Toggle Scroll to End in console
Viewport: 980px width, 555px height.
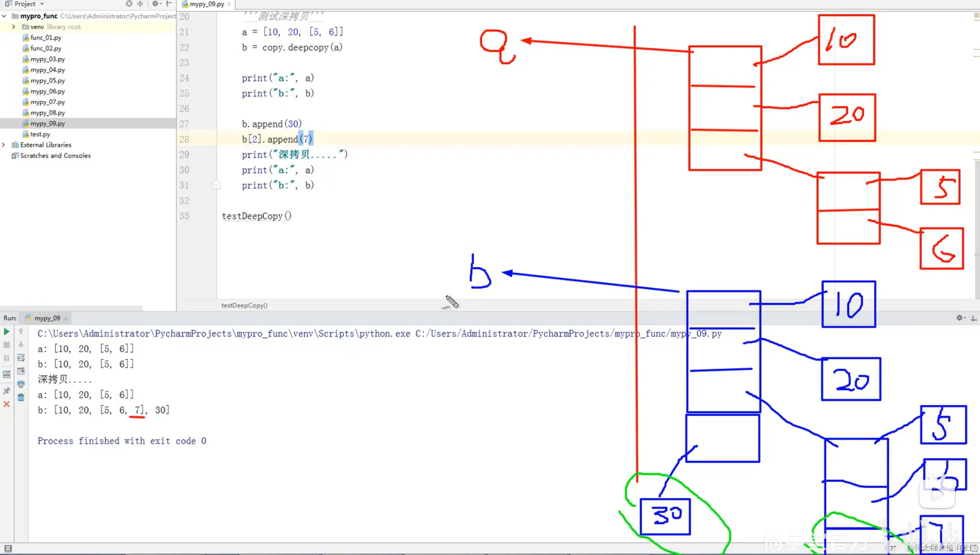click(x=21, y=371)
